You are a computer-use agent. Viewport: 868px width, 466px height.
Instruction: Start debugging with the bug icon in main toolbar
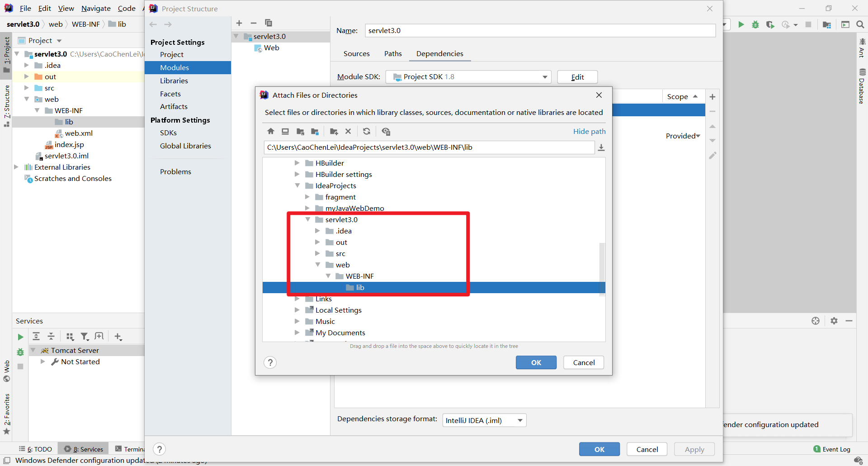[x=755, y=24]
